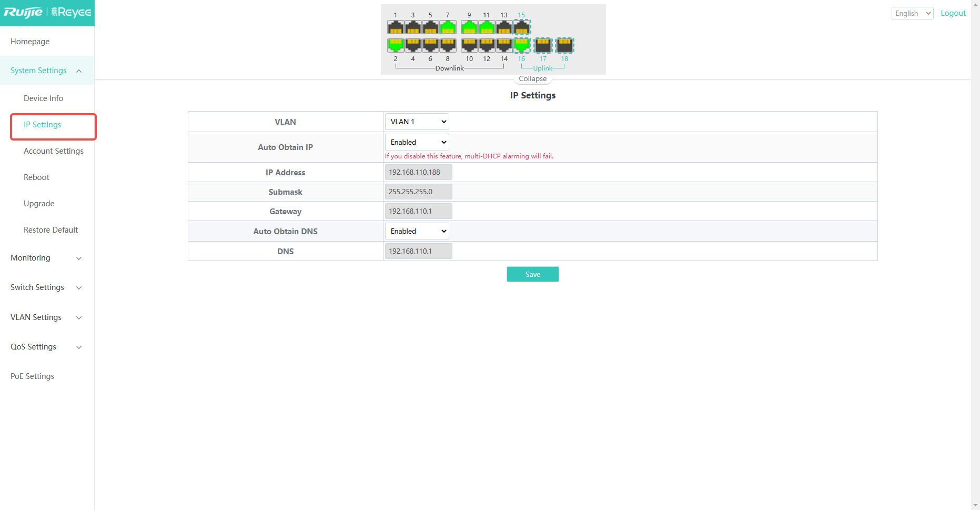
Task: Open the Auto Obtain DNS dropdown
Action: 417,231
